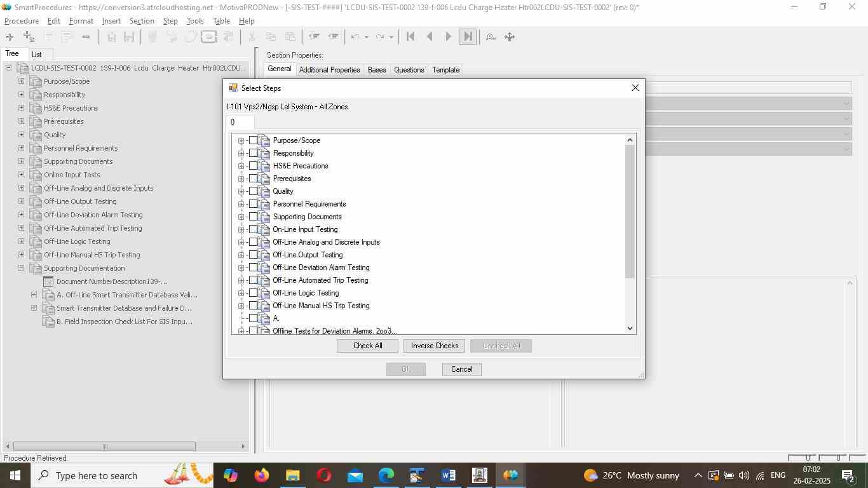Click the Check All button

coord(367,346)
